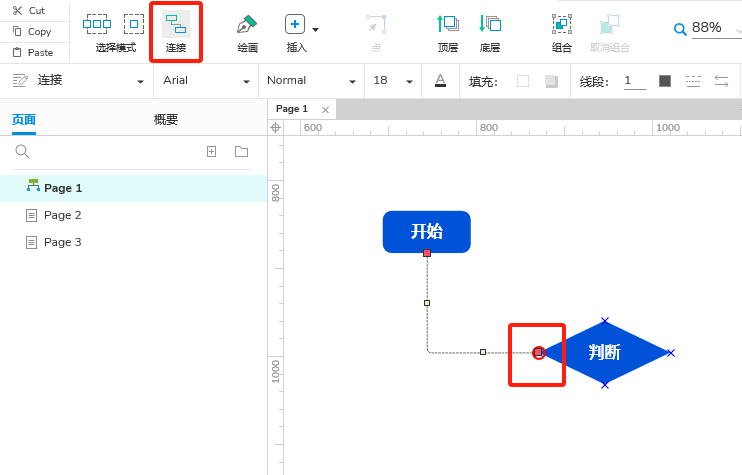Click the 插入 insert plus icon

295,24
